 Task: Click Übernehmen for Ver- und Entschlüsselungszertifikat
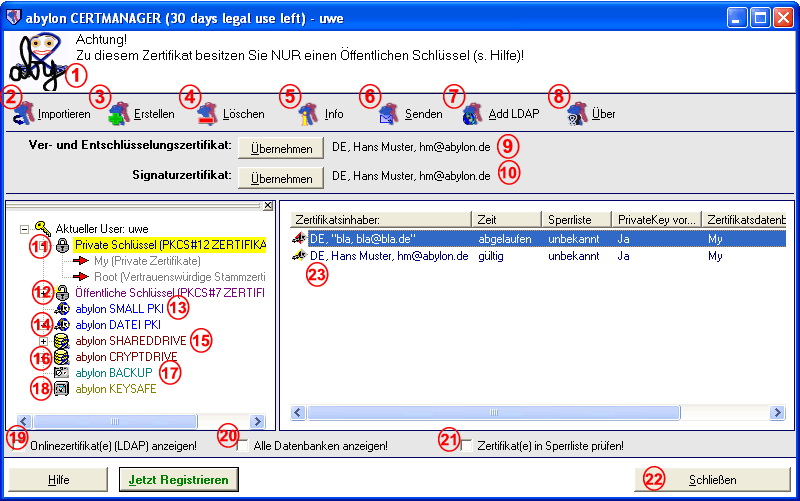281,148
